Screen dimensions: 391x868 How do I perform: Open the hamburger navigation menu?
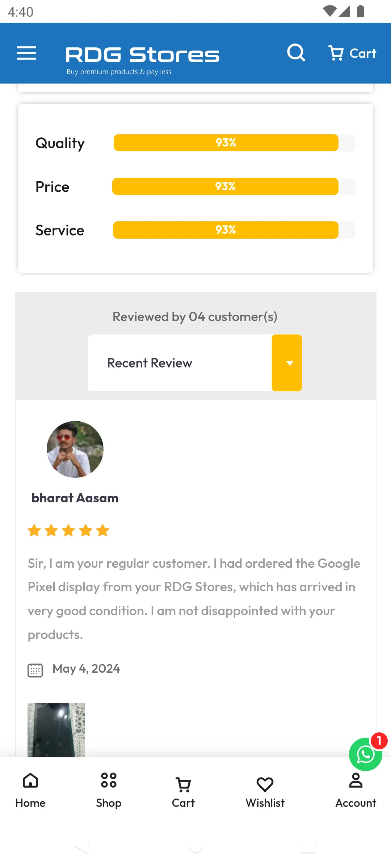(x=26, y=53)
